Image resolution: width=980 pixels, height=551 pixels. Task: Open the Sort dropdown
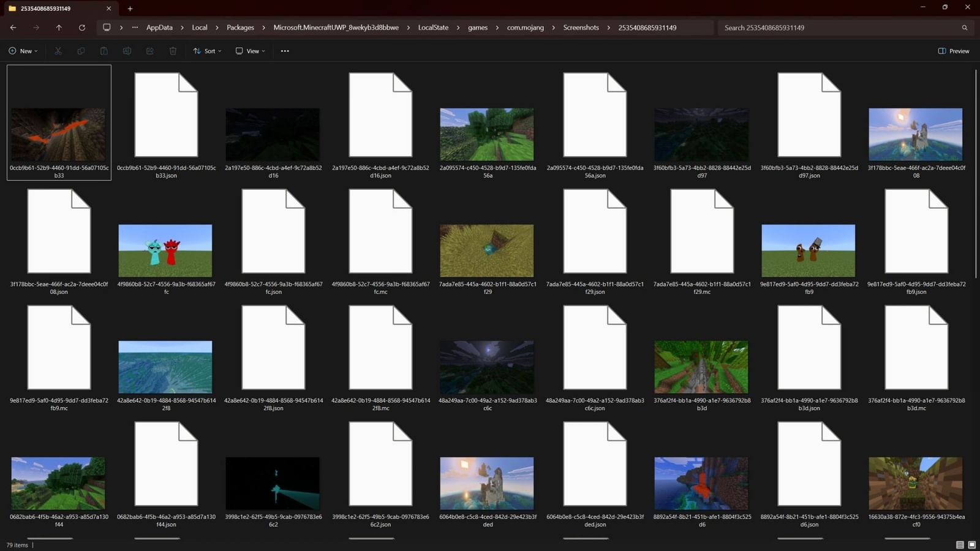coord(207,51)
